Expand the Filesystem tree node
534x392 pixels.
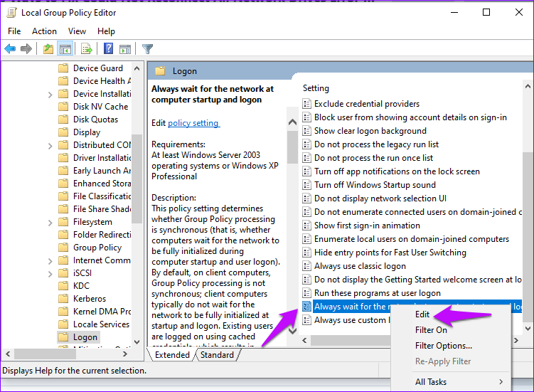(50, 223)
